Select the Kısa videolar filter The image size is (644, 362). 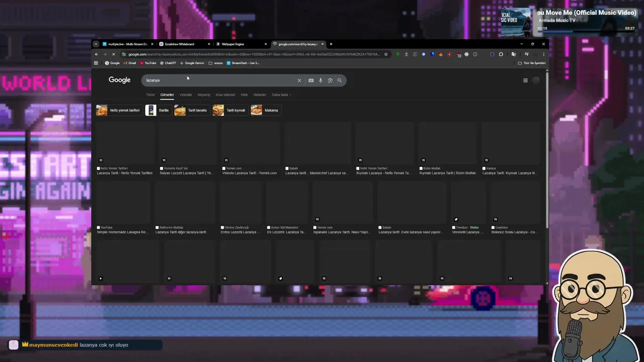225,95
